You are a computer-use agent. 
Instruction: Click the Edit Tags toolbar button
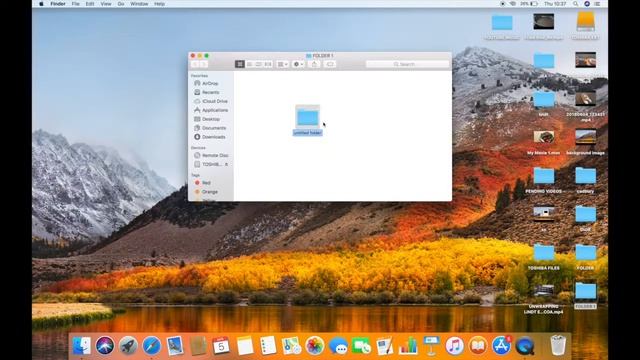[330, 64]
